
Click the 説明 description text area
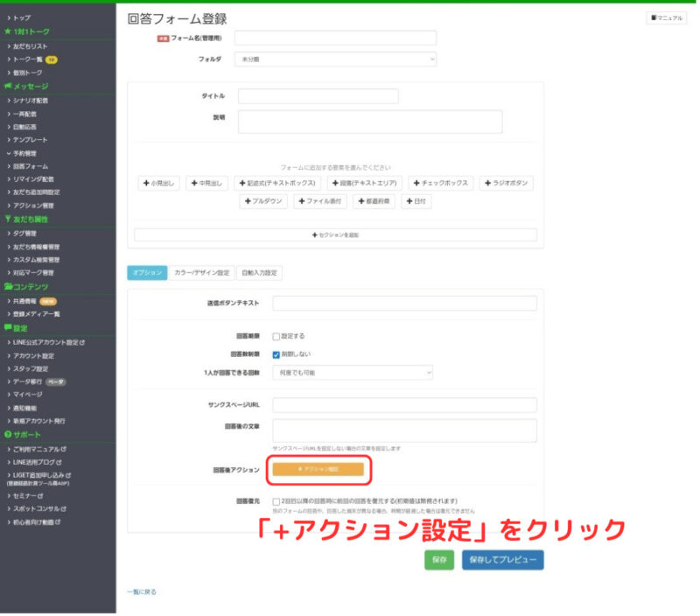(370, 122)
